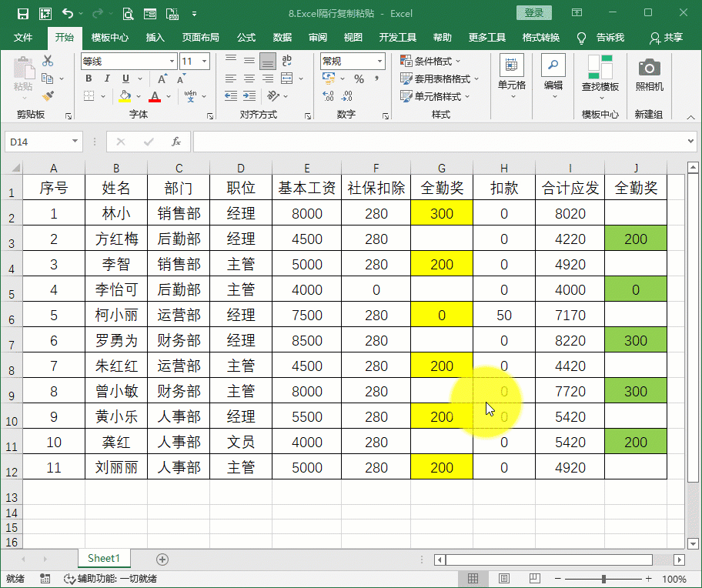The image size is (702, 588).
Task: Switch to the 开发工具 tab
Action: (x=397, y=38)
